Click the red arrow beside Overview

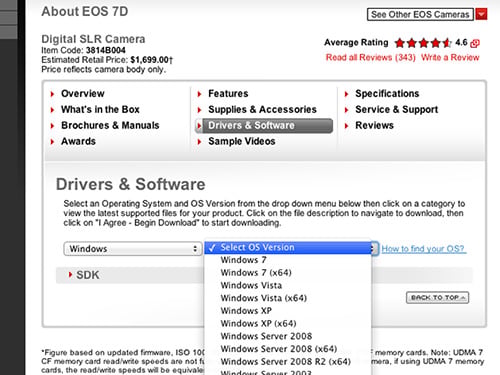52,94
